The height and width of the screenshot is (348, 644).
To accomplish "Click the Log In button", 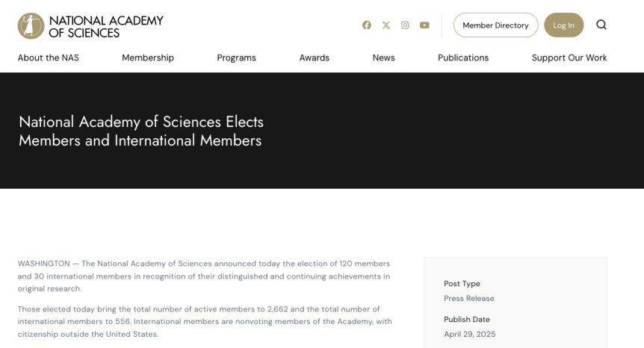I will tap(563, 25).
